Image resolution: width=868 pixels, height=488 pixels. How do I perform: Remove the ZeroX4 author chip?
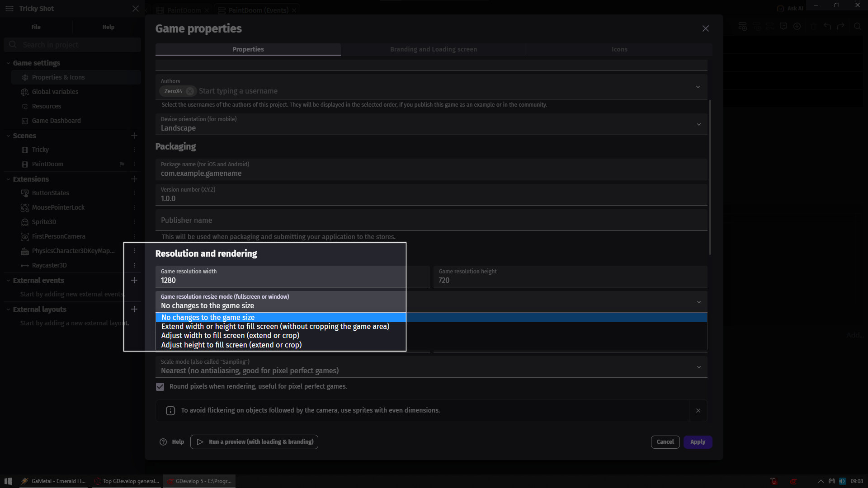pyautogui.click(x=190, y=91)
